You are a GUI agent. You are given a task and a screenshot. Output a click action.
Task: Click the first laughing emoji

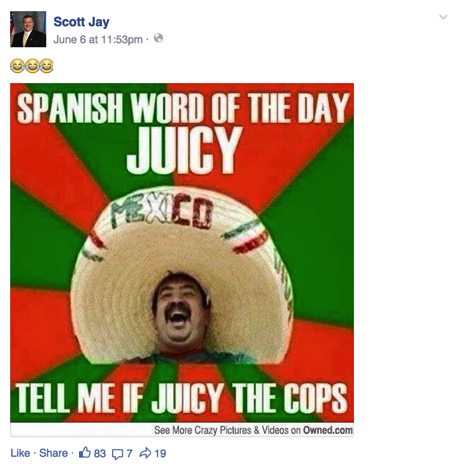click(17, 66)
